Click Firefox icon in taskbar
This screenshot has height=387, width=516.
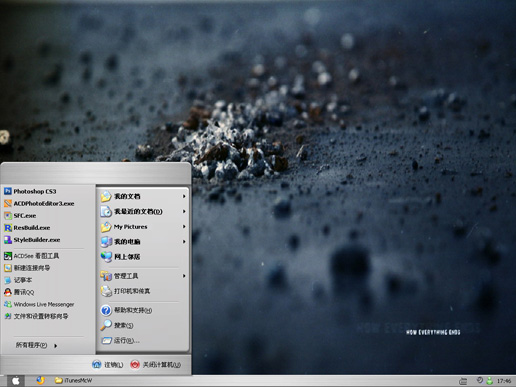click(x=40, y=380)
